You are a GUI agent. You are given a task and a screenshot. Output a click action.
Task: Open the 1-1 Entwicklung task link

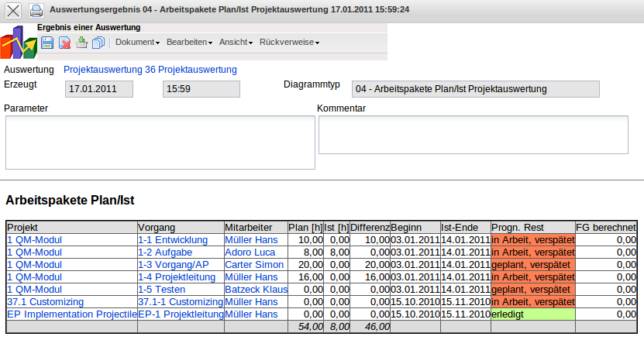pos(173,240)
